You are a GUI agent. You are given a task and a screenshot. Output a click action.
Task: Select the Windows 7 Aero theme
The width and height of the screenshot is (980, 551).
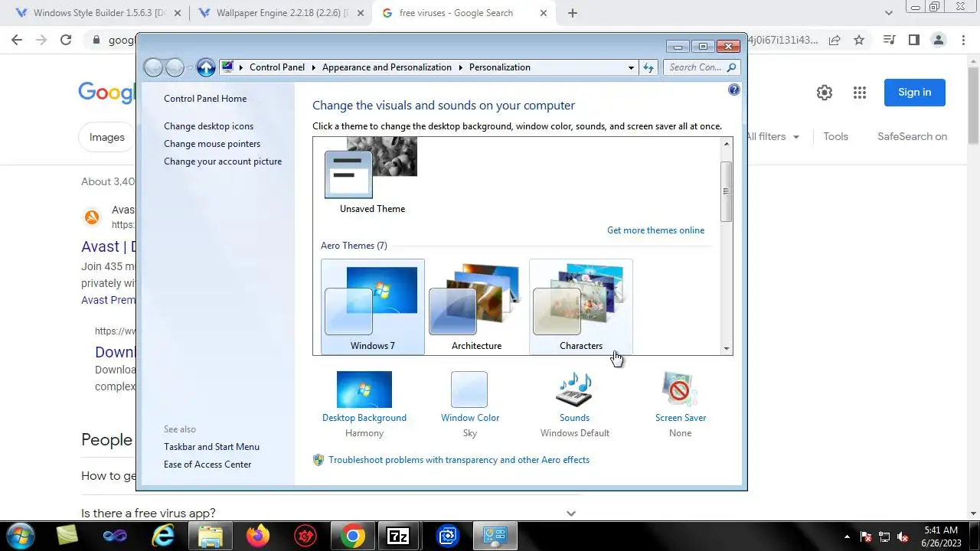click(373, 307)
